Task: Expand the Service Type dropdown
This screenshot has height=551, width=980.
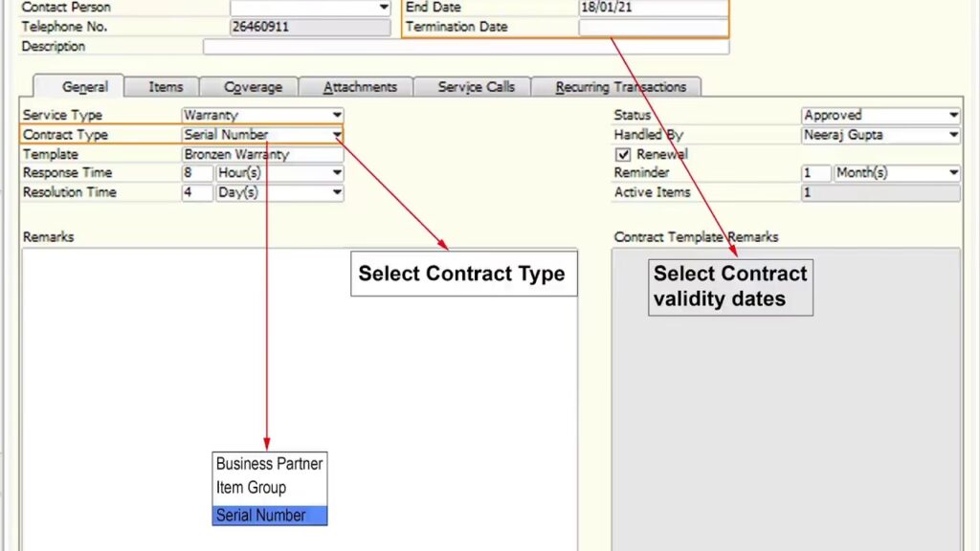Action: 337,115
